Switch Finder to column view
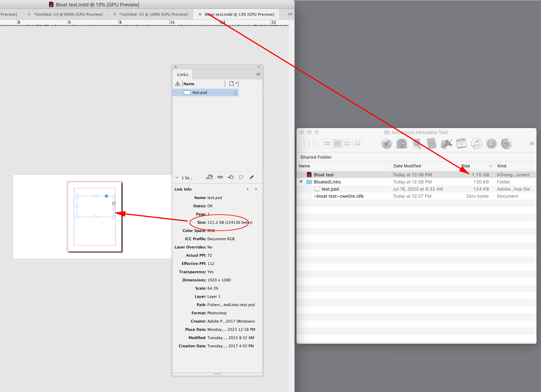 [x=347, y=143]
